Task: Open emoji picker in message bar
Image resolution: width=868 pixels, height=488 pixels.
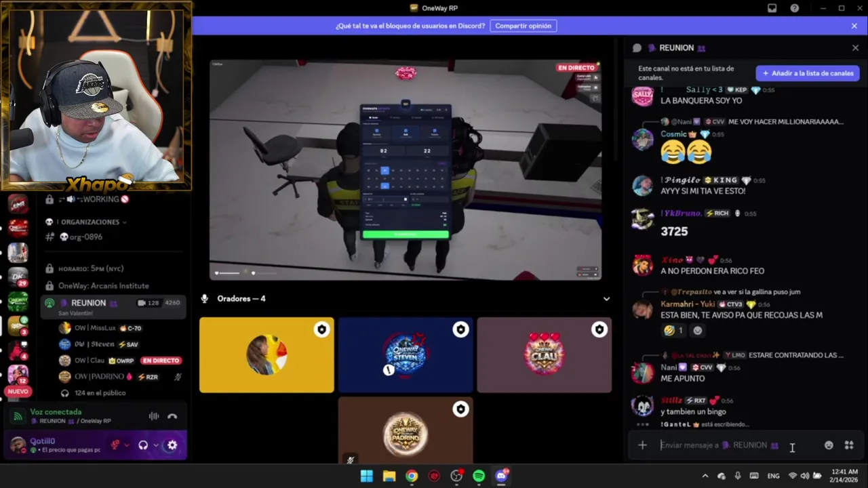Action: coord(829,445)
